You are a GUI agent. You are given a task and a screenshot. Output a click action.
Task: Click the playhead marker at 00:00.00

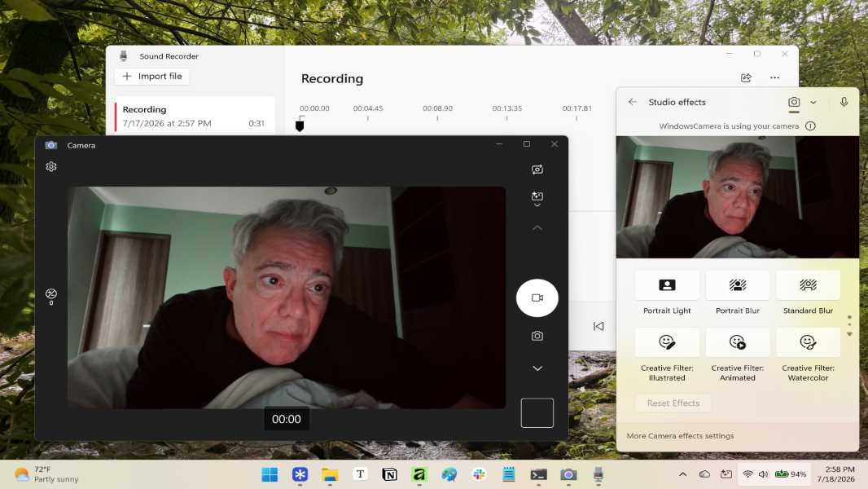click(x=300, y=126)
